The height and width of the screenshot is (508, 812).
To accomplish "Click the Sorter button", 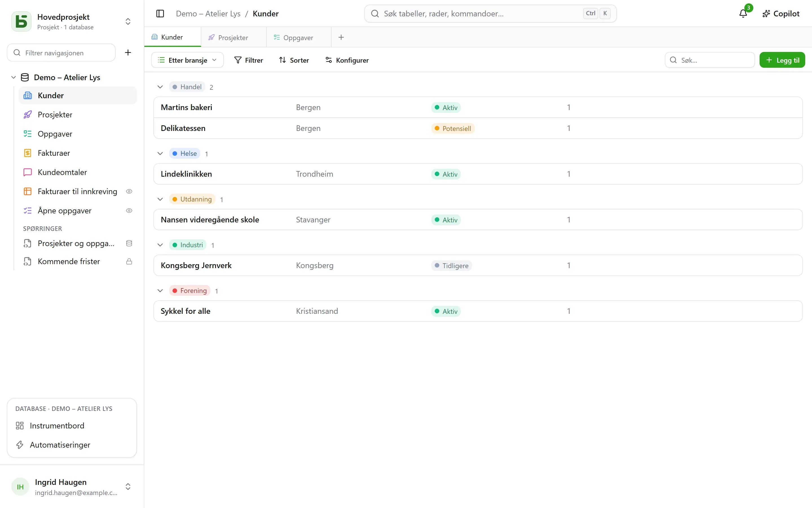I will tap(294, 60).
